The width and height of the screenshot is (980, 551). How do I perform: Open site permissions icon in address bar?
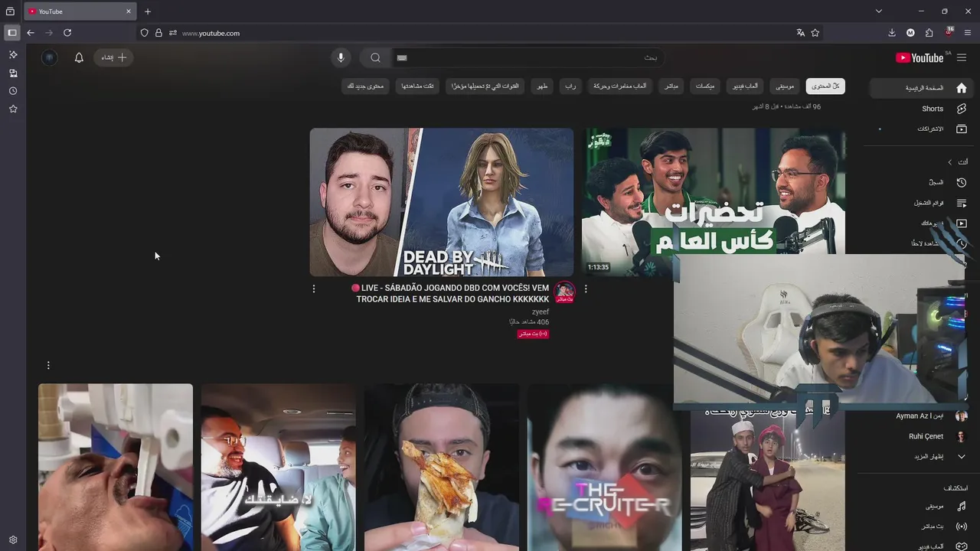click(x=173, y=33)
